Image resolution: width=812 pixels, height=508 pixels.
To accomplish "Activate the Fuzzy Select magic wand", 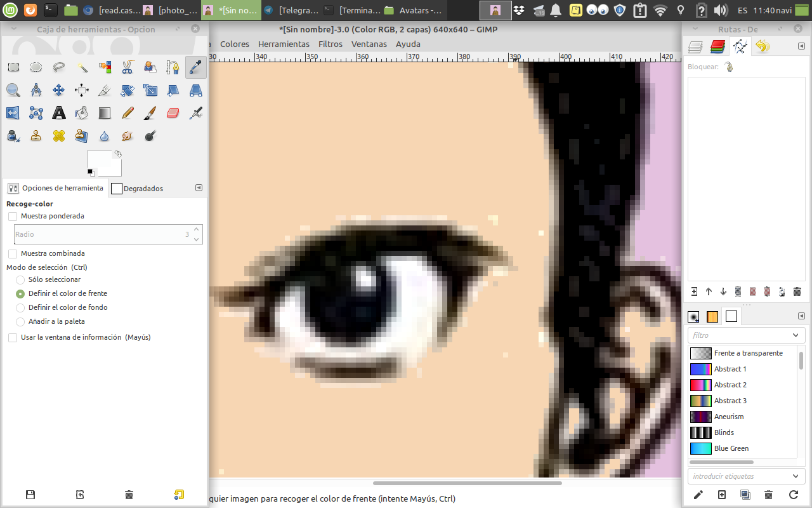I will 82,67.
